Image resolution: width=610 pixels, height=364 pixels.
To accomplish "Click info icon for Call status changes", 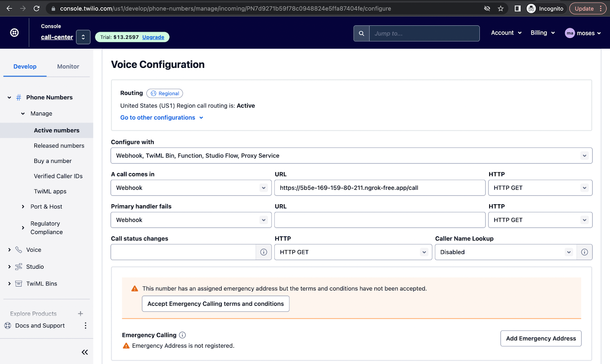I will point(263,252).
